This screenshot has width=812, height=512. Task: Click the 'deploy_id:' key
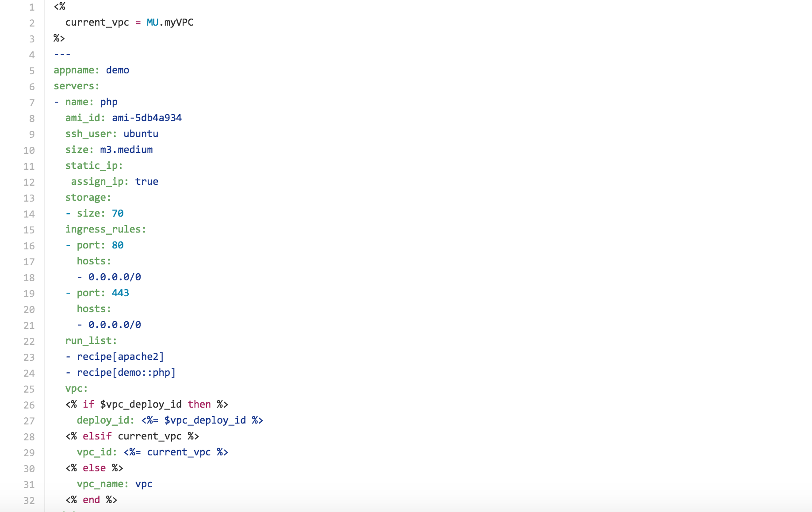[106, 420]
